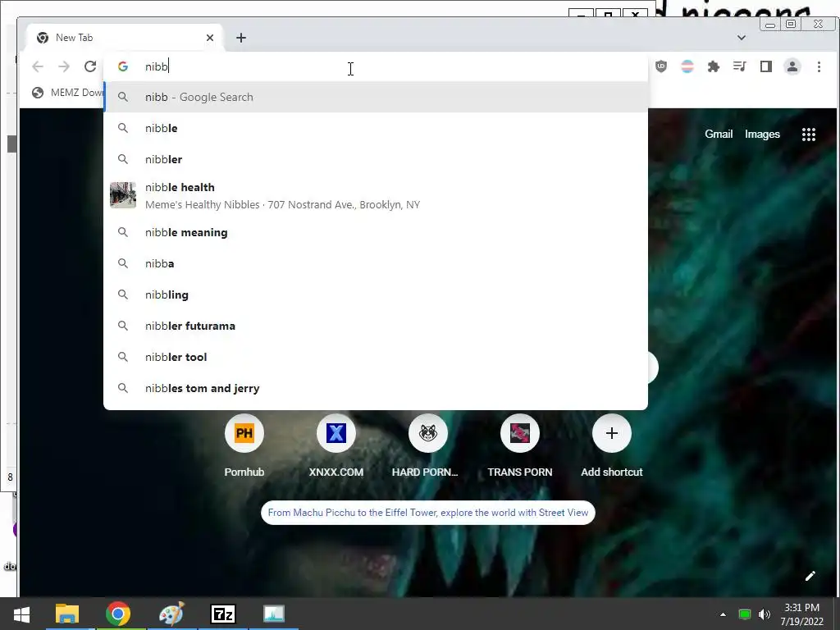
Task: Open the Google apps grid
Action: click(x=808, y=135)
